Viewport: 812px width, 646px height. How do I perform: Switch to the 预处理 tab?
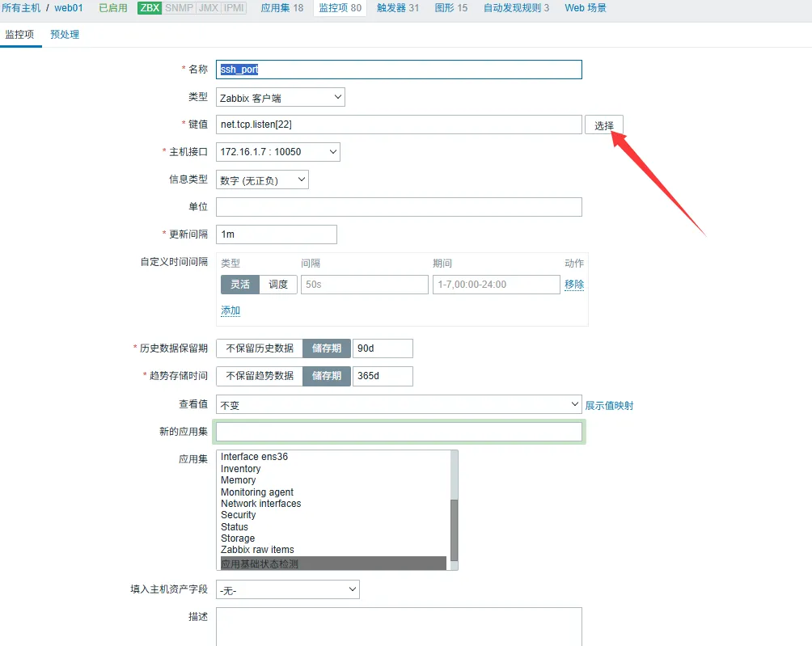65,35
